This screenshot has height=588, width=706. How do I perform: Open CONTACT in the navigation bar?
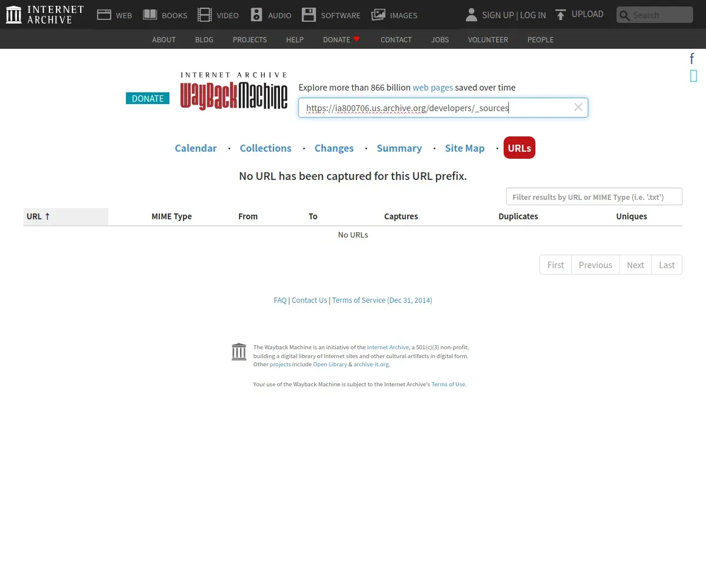click(x=396, y=39)
